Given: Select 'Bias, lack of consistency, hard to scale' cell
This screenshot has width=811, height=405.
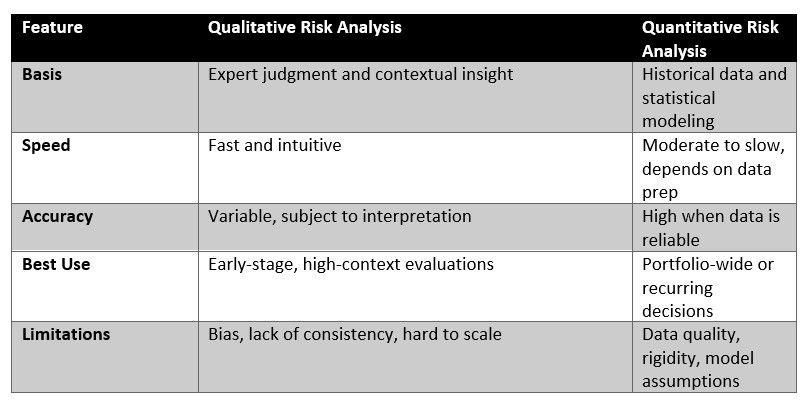Looking at the screenshot, I should 354,334.
